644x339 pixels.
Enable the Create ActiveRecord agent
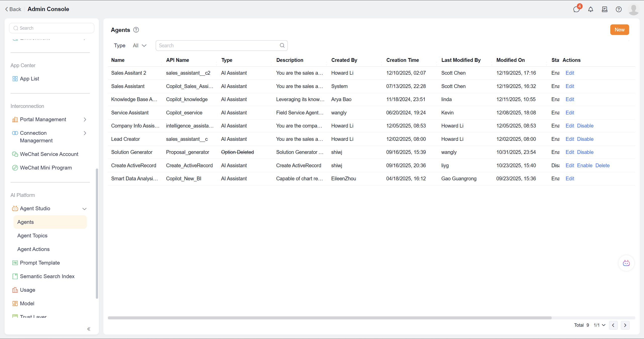coord(585,165)
